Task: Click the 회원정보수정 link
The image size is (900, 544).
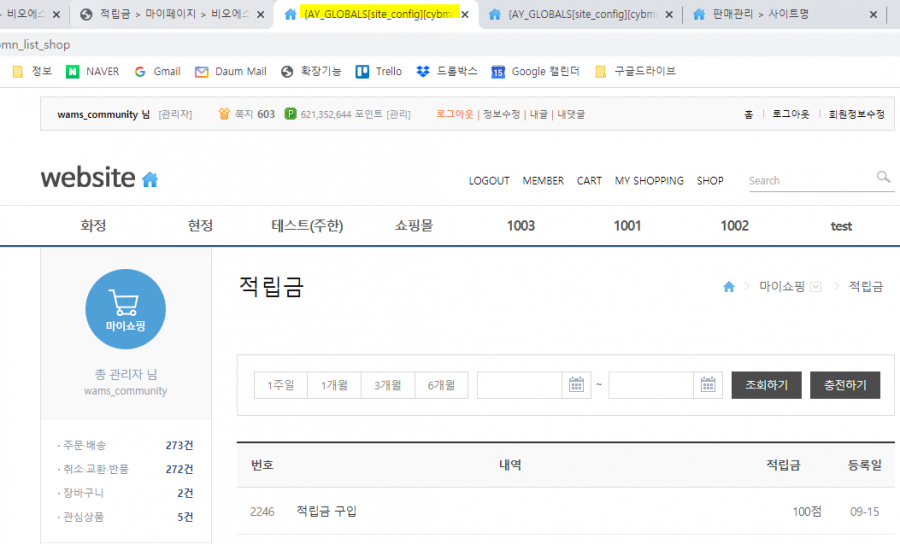Action: (x=856, y=114)
